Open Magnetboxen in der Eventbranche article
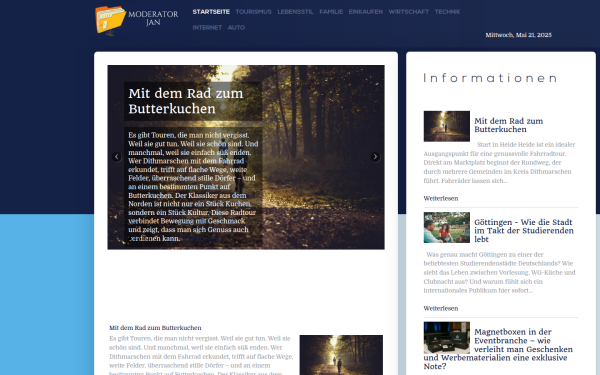The width and height of the screenshot is (600, 375). tap(498, 349)
